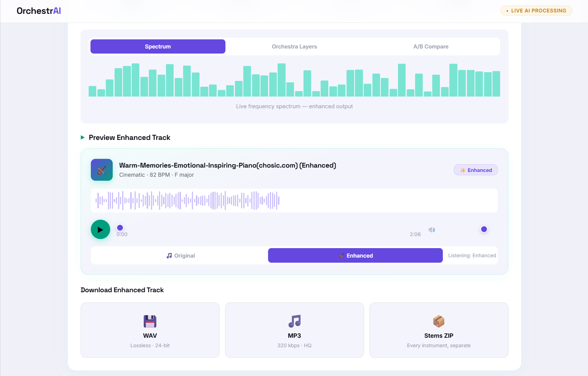The image size is (588, 376).
Task: Click the Download Enhanced Track heading
Action: (122, 290)
